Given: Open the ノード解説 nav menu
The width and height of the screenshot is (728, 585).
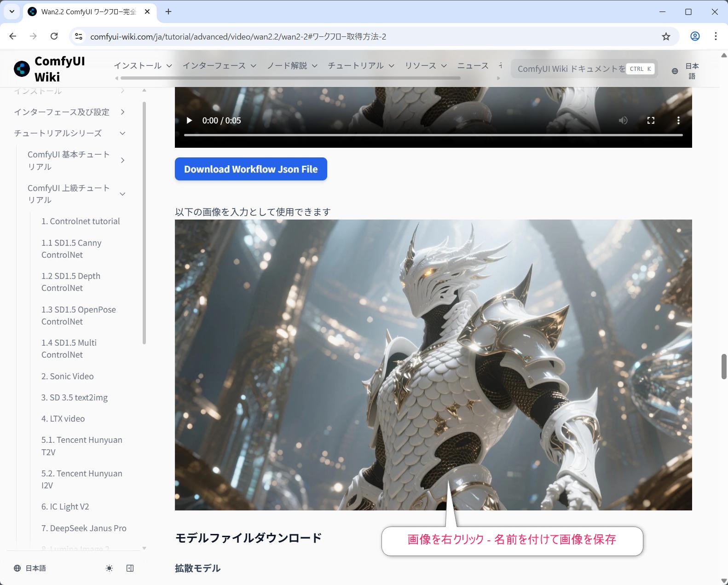Looking at the screenshot, I should coord(292,65).
